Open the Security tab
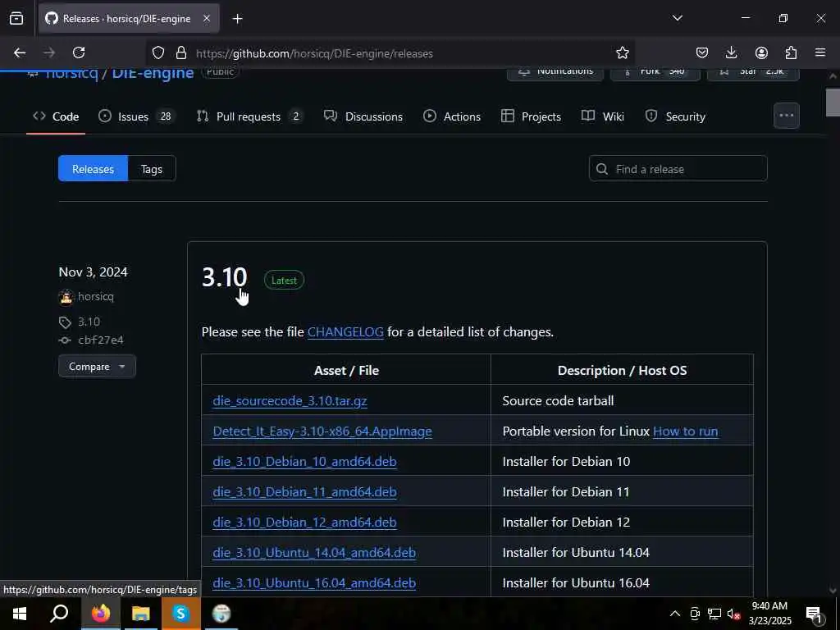This screenshot has height=630, width=840. coord(675,116)
